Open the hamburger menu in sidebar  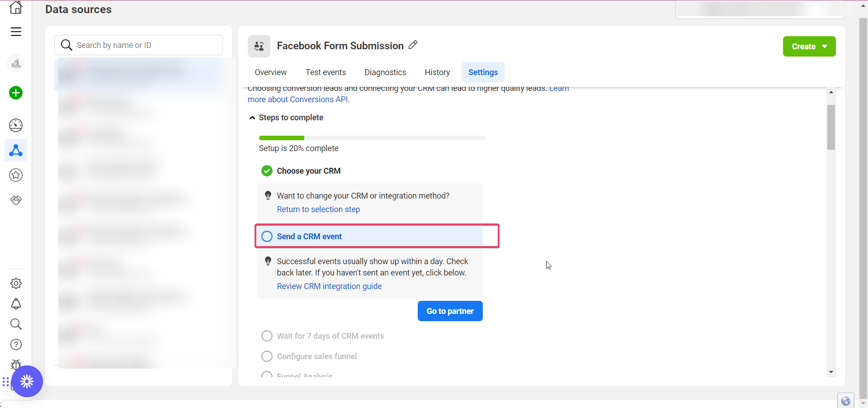[16, 32]
